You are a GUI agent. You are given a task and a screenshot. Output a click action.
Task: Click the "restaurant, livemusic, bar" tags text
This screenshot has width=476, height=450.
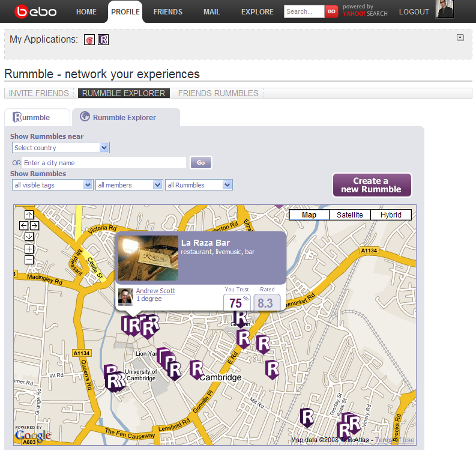[218, 252]
